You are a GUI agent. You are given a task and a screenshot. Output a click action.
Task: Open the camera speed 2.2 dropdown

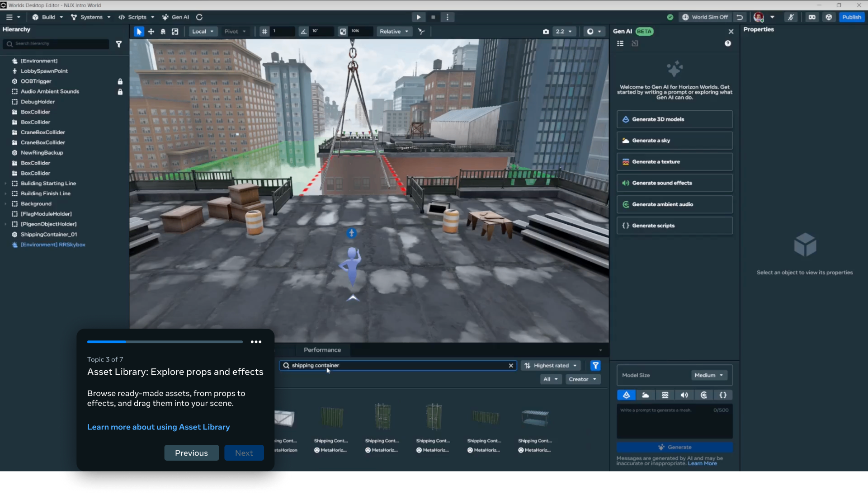564,32
